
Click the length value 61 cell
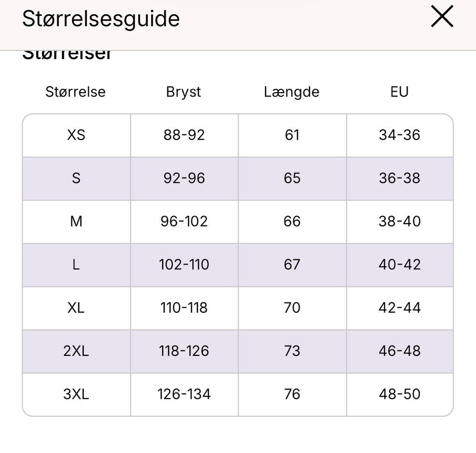(292, 135)
